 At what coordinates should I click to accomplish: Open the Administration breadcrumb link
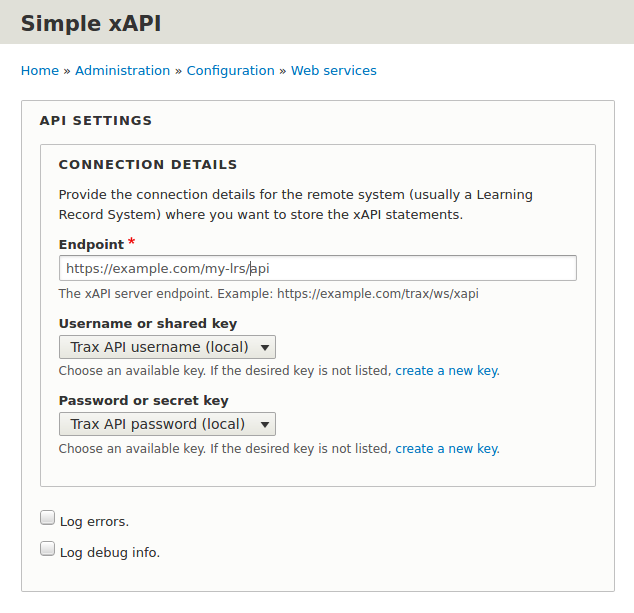coord(123,71)
